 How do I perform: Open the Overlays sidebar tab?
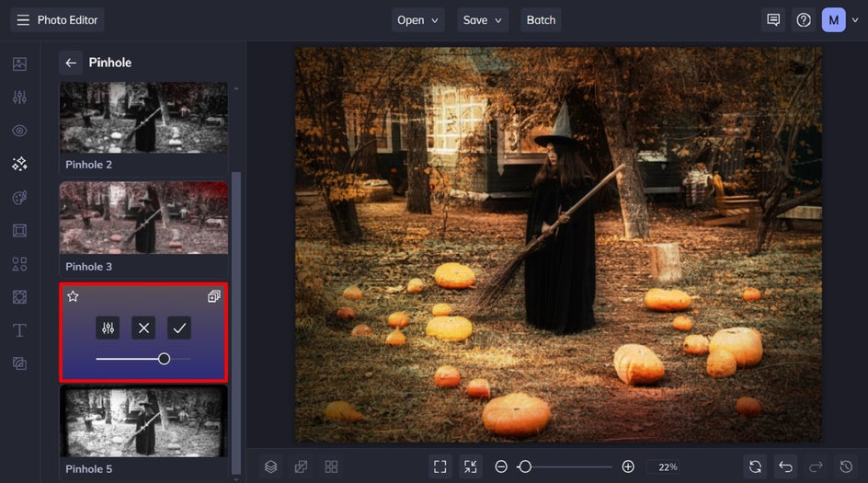[19, 297]
